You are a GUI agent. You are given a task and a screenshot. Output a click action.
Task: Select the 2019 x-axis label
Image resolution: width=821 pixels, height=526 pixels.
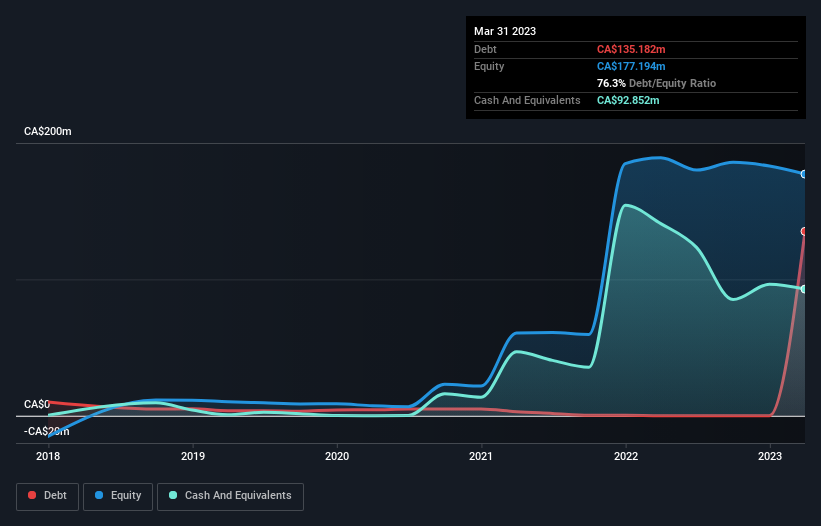(193, 456)
